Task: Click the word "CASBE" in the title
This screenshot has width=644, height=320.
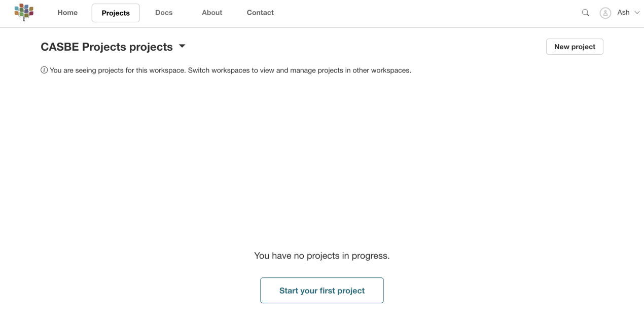Action: click(x=60, y=47)
